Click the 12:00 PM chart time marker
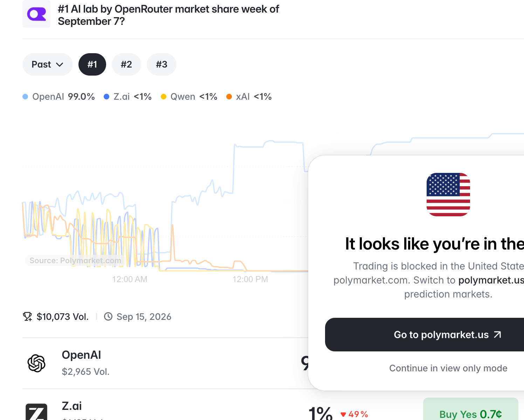 coord(250,279)
